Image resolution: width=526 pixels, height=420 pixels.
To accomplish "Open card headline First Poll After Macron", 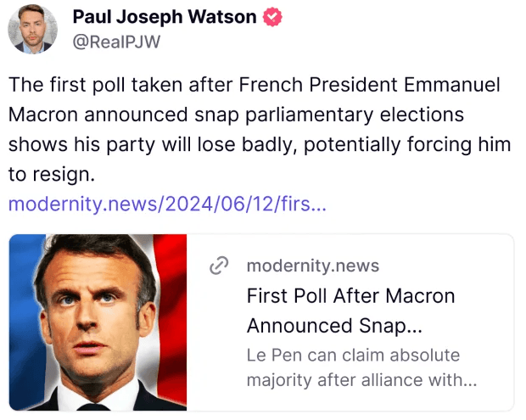I will (350, 296).
